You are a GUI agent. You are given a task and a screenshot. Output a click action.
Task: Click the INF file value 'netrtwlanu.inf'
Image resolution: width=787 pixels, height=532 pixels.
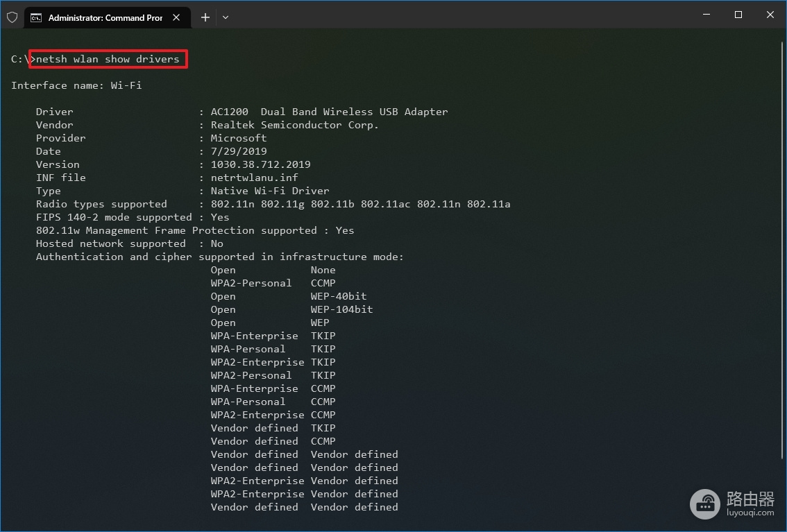[x=255, y=178]
